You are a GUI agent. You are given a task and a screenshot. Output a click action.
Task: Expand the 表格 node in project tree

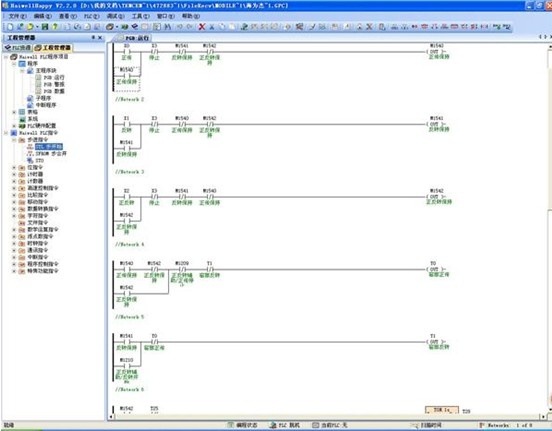click(14, 112)
